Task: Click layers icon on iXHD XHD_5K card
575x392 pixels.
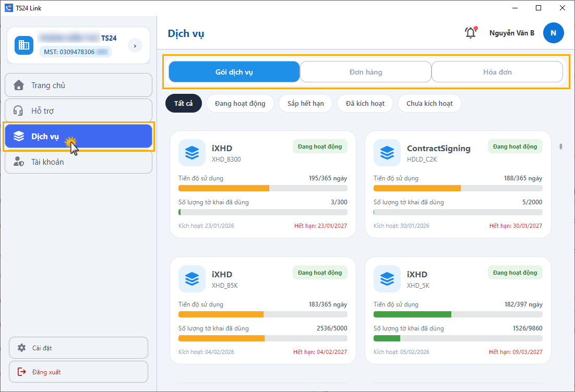Action: (x=387, y=279)
